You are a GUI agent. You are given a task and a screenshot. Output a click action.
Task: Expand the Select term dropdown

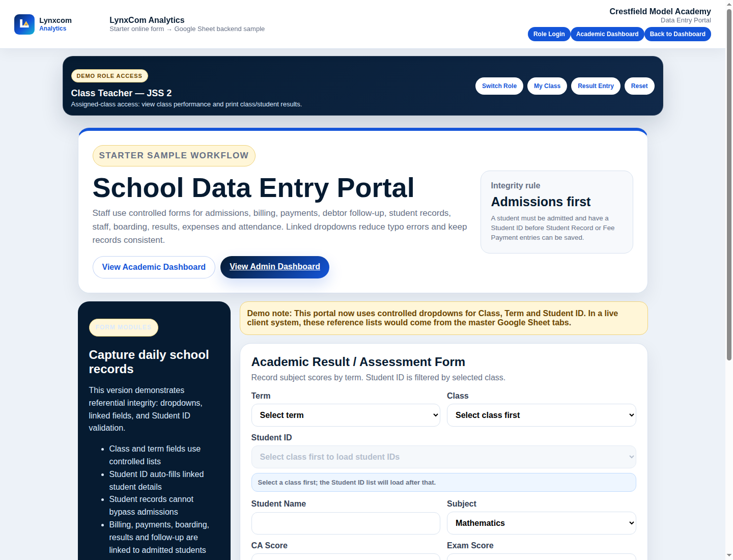tap(346, 415)
